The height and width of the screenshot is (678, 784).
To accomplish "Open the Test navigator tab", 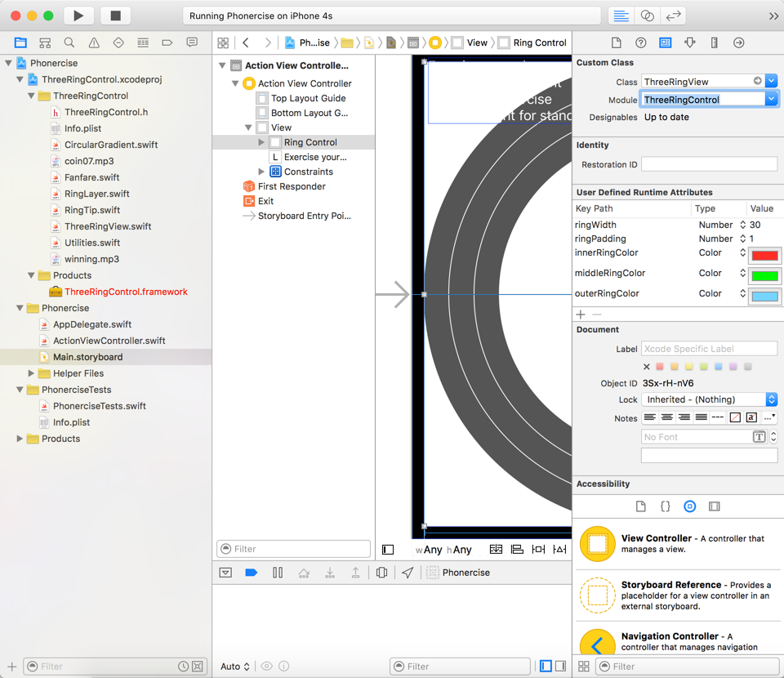I will pyautogui.click(x=118, y=42).
